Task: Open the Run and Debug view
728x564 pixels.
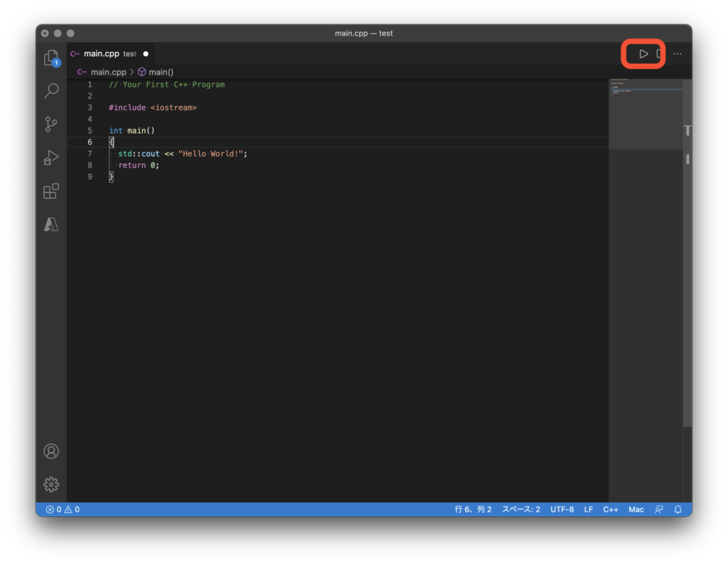Action: point(51,157)
